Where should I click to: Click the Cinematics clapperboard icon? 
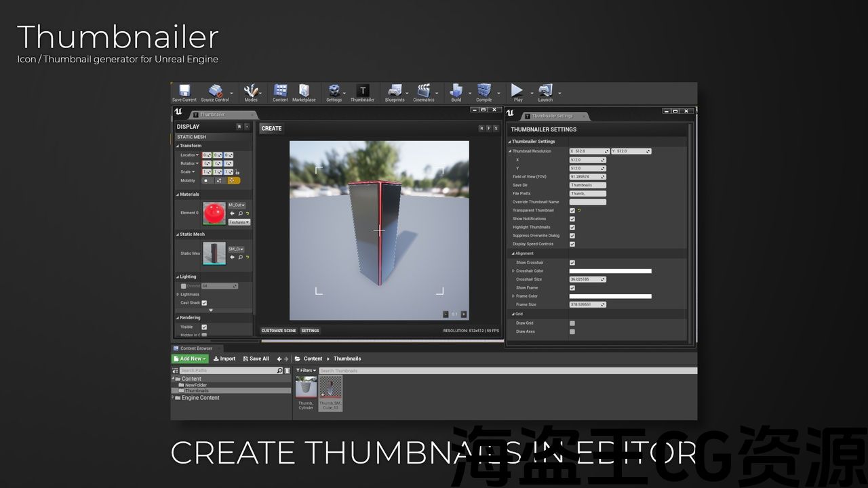[424, 91]
